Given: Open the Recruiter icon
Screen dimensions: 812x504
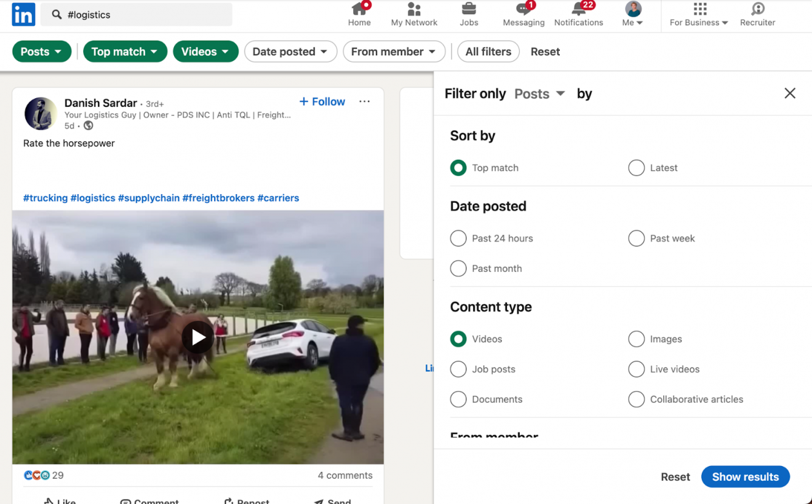Looking at the screenshot, I should (757, 10).
